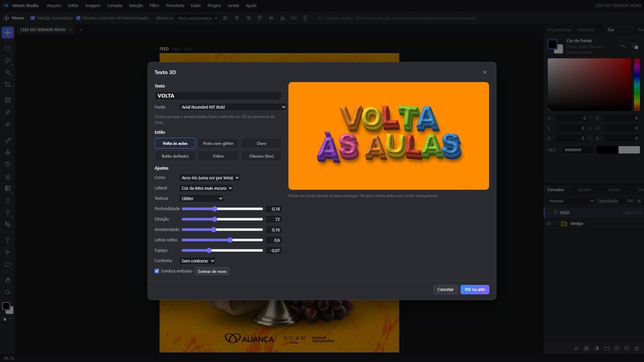The width and height of the screenshot is (644, 362).
Task: Choose the Feltro style
Action: (218, 156)
